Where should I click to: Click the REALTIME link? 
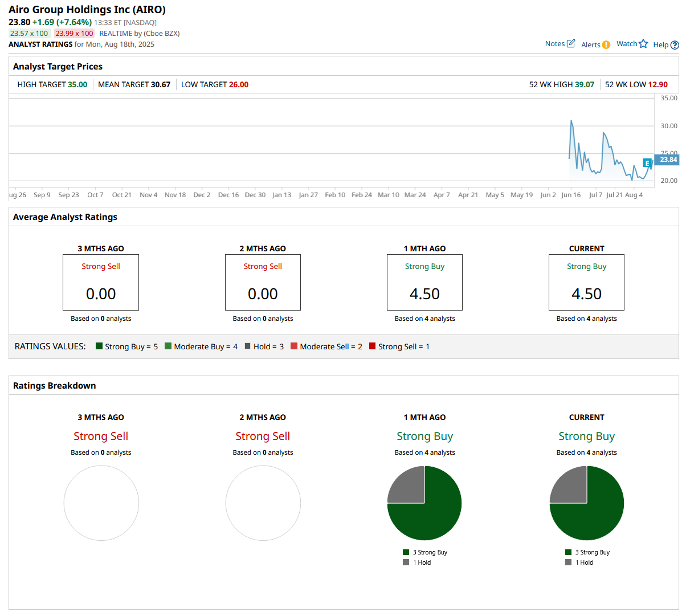(x=116, y=34)
